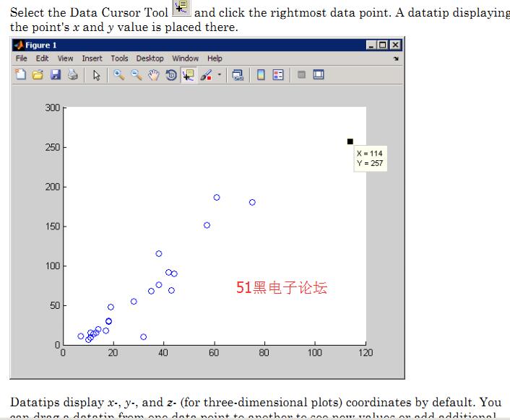Screen dimensions: 510x420
Task: Toggle the Edit Plot arrow tool
Action: click(x=96, y=74)
